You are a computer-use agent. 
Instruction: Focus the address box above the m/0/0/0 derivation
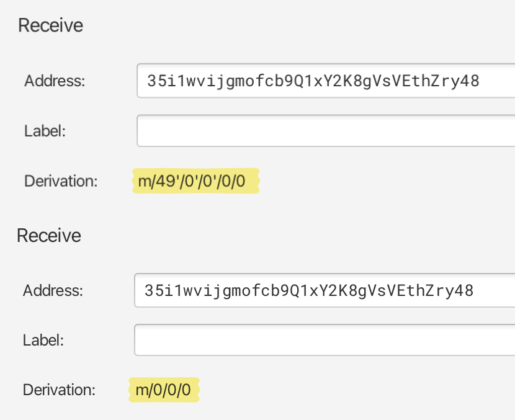(324, 290)
